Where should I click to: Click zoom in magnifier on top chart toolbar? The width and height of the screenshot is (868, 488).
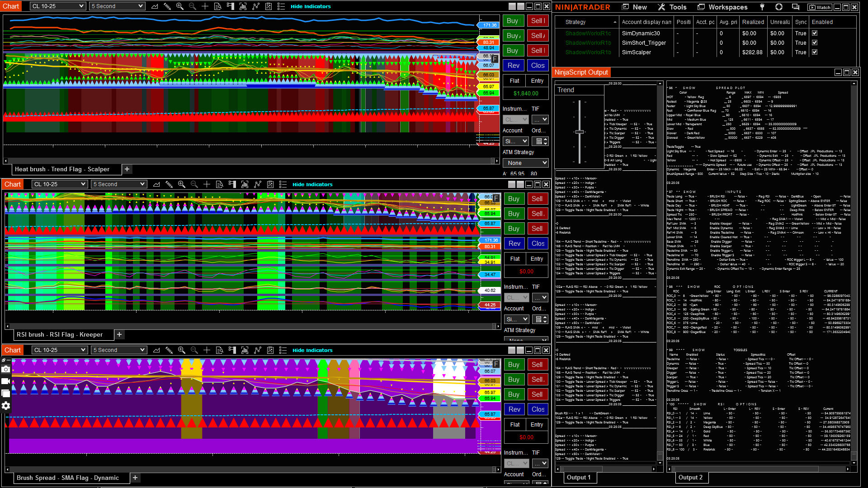pos(180,6)
